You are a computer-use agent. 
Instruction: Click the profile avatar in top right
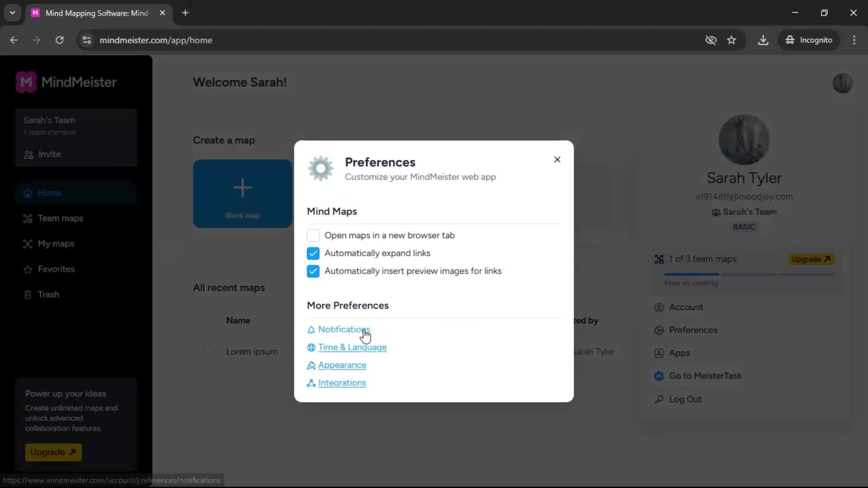(842, 83)
